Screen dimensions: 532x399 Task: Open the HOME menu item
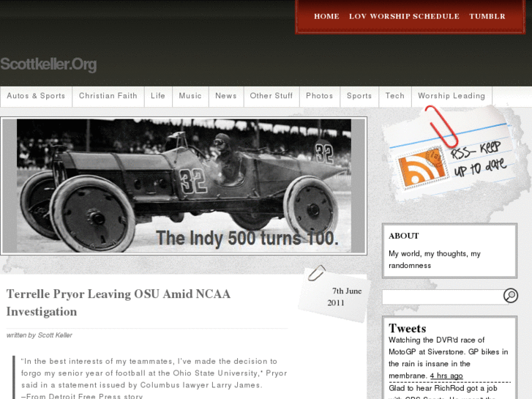[326, 16]
